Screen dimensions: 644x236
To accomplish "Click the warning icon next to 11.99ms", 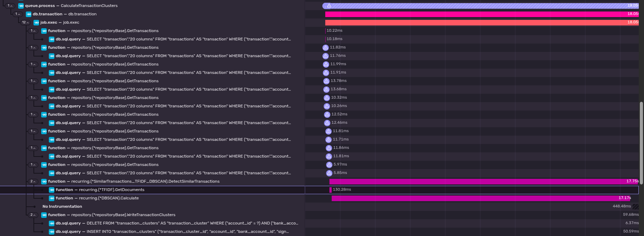I will pos(326,64).
